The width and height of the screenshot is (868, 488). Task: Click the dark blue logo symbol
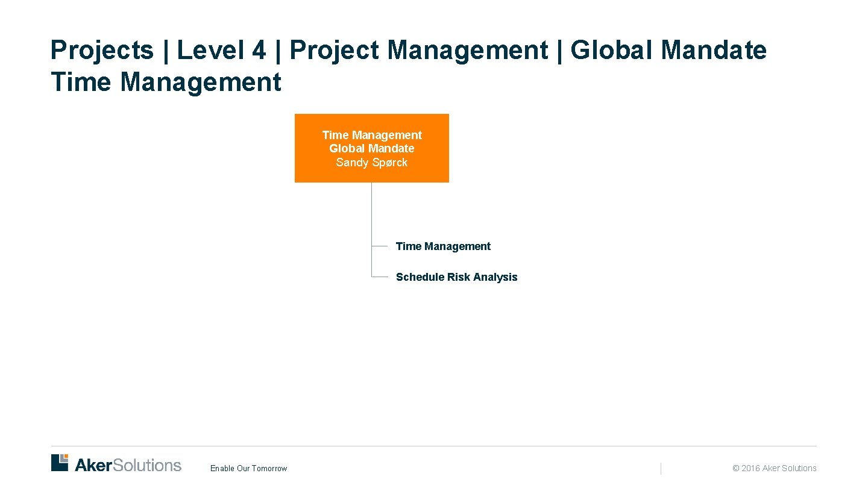(x=55, y=464)
